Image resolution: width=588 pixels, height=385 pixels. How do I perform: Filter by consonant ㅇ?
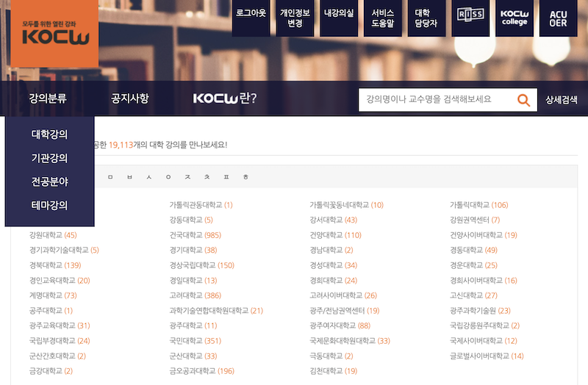[x=168, y=177]
